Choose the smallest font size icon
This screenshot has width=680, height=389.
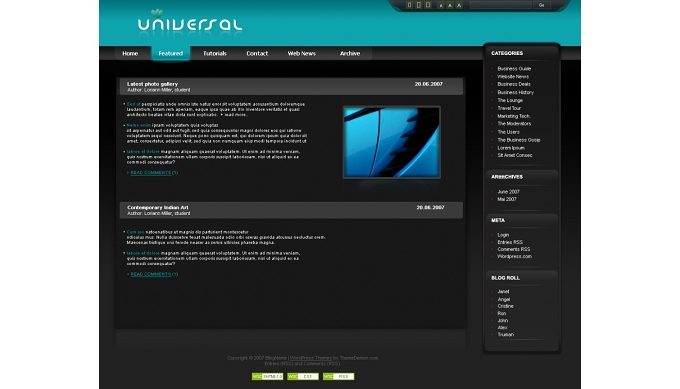tap(441, 5)
